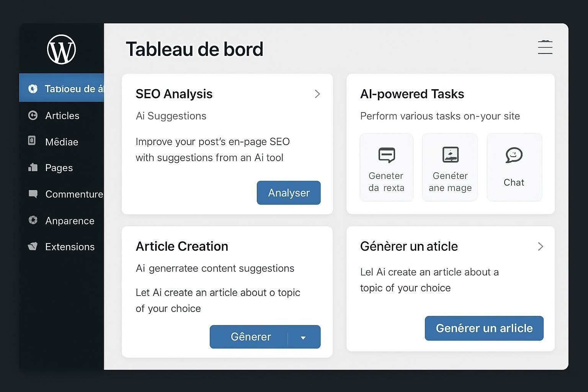Open the hamburger menu at top right
Screen dimensions: 588x392
click(545, 47)
